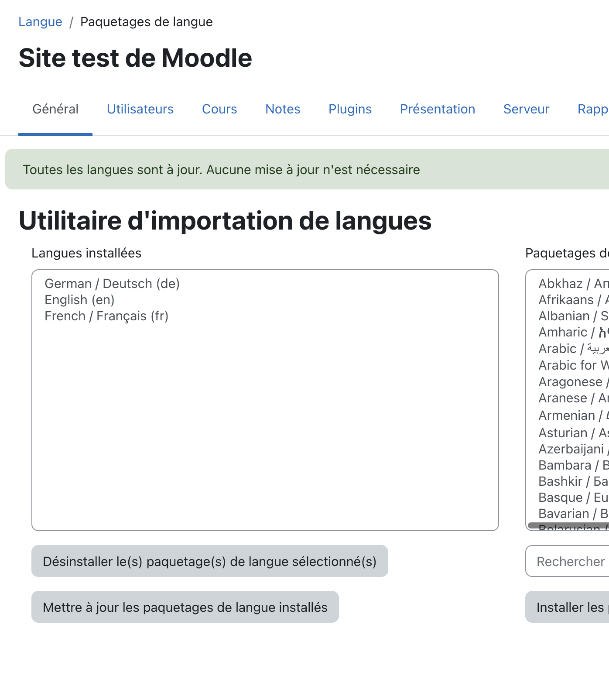Switch to the Général tab
609x700 pixels.
tap(55, 109)
